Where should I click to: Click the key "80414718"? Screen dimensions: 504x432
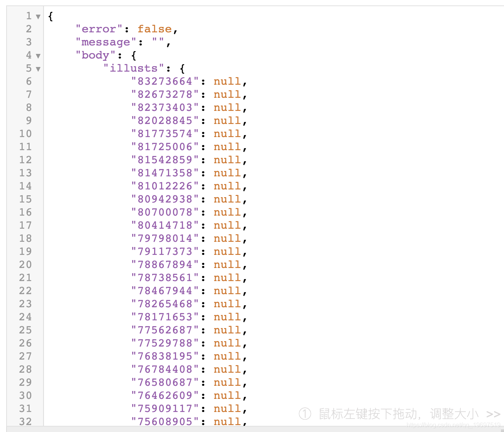pyautogui.click(x=165, y=225)
